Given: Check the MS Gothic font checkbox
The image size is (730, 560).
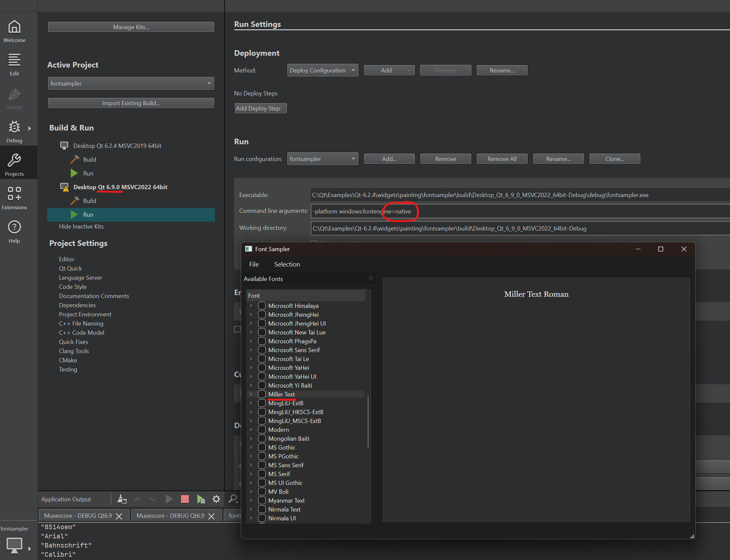Looking at the screenshot, I should click(x=262, y=447).
